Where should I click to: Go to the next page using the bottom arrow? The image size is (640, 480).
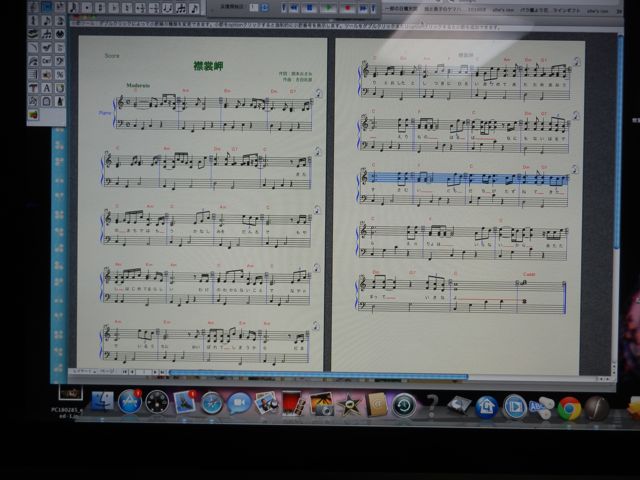coord(155,372)
